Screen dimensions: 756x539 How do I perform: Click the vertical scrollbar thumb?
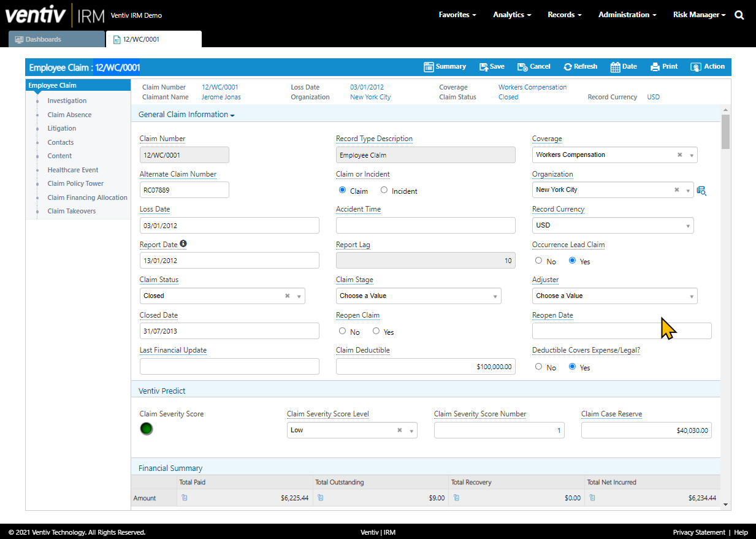(725, 132)
